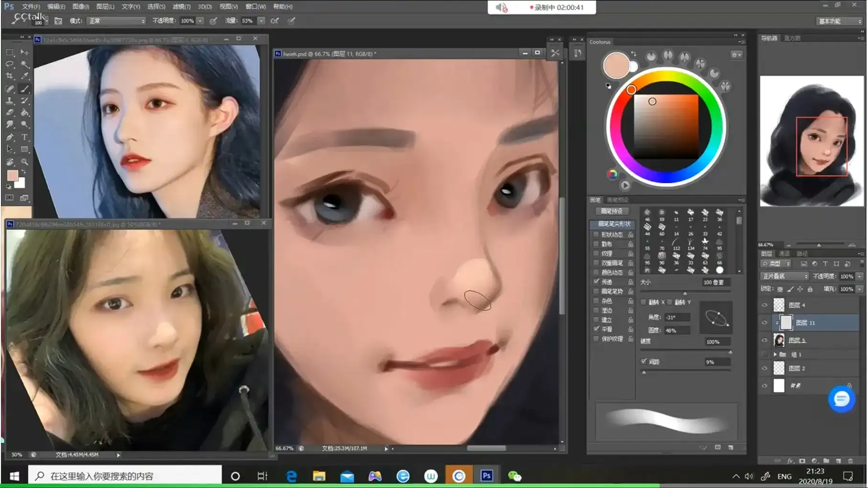
Task: Click the lock transparent pixels icon in Layers panel
Action: (x=780, y=289)
